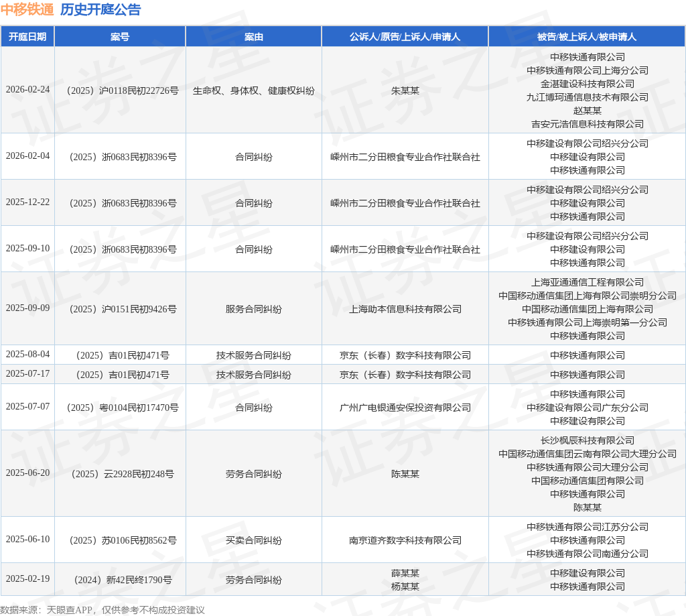
Task: Click defendant 赵某某
Action: [587, 111]
